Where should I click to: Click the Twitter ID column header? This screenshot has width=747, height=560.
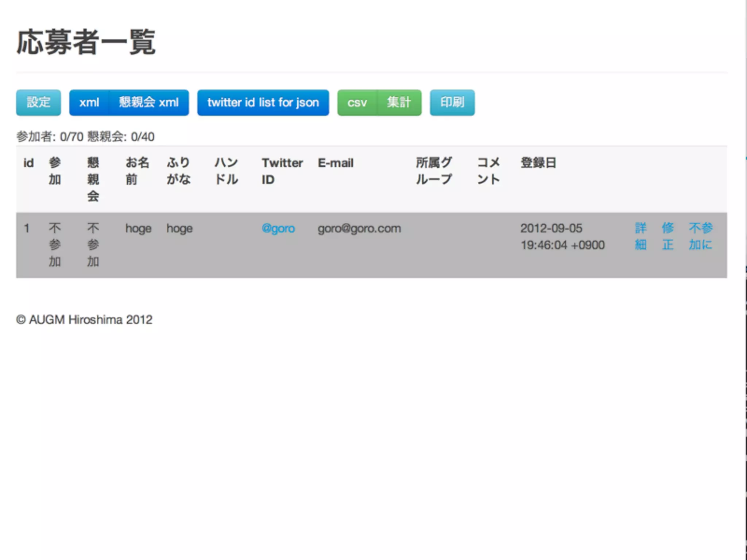[x=282, y=171]
